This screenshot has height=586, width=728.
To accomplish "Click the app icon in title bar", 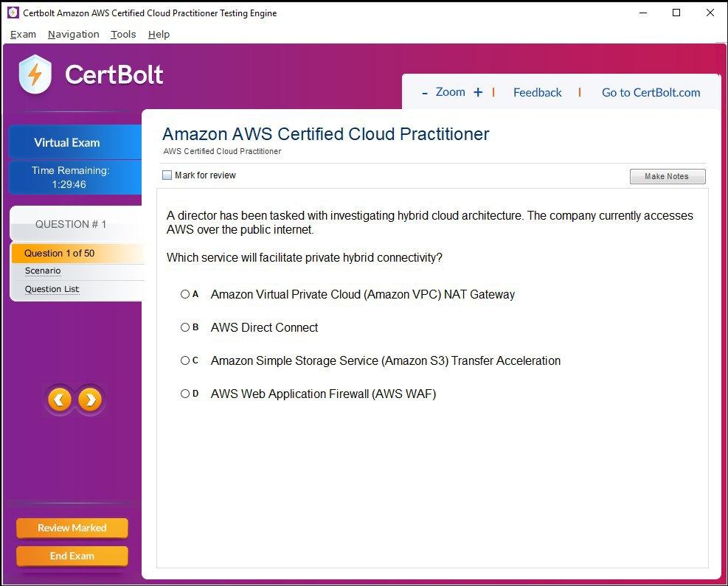I will point(13,13).
